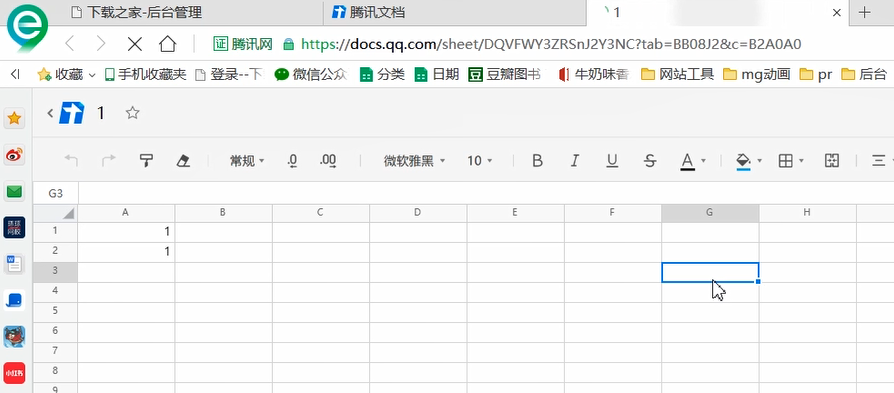This screenshot has height=393, width=894.
Task: Click the undo arrow in the toolbar
Action: [71, 161]
